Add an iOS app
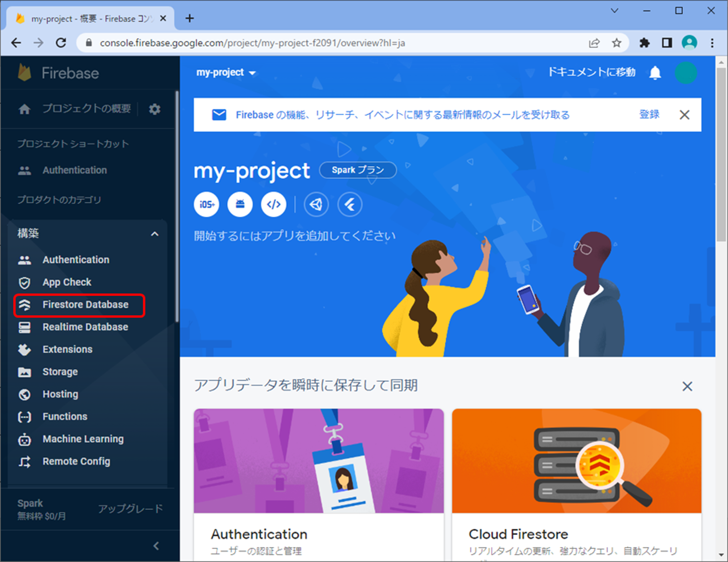This screenshot has height=562, width=728. pyautogui.click(x=206, y=204)
